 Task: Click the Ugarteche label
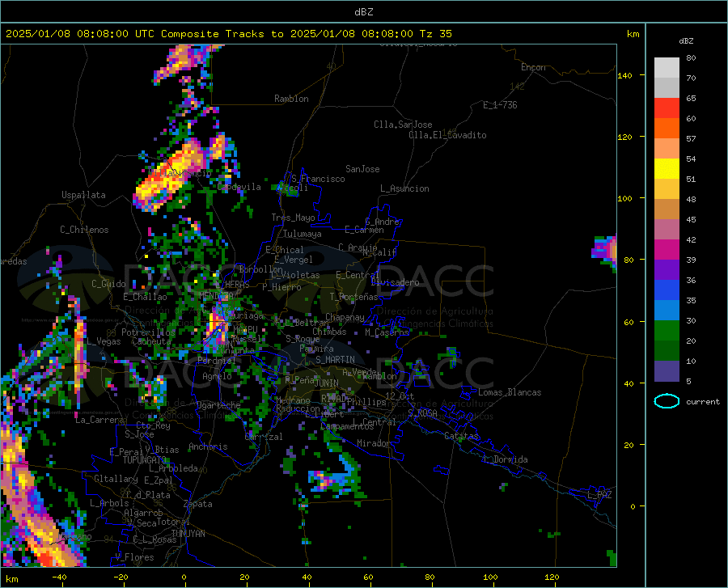tap(218, 405)
